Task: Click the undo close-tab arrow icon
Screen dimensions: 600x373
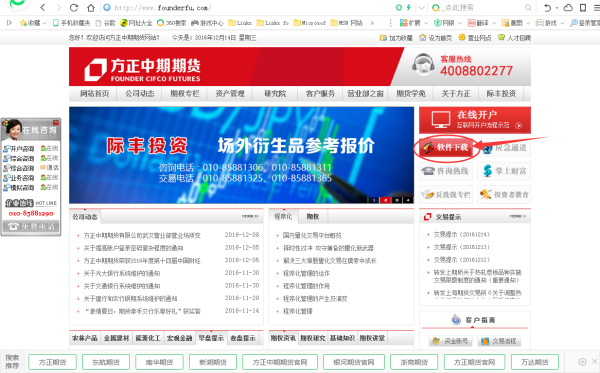Action: [x=548, y=8]
